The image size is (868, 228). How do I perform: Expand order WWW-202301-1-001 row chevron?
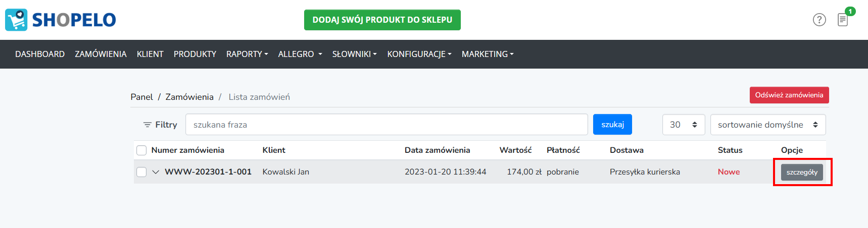(x=156, y=172)
